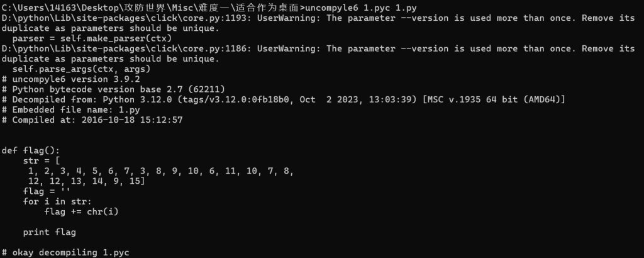Click the "print flag" statement
Viewport: 644px width, 258px height.
[49, 232]
